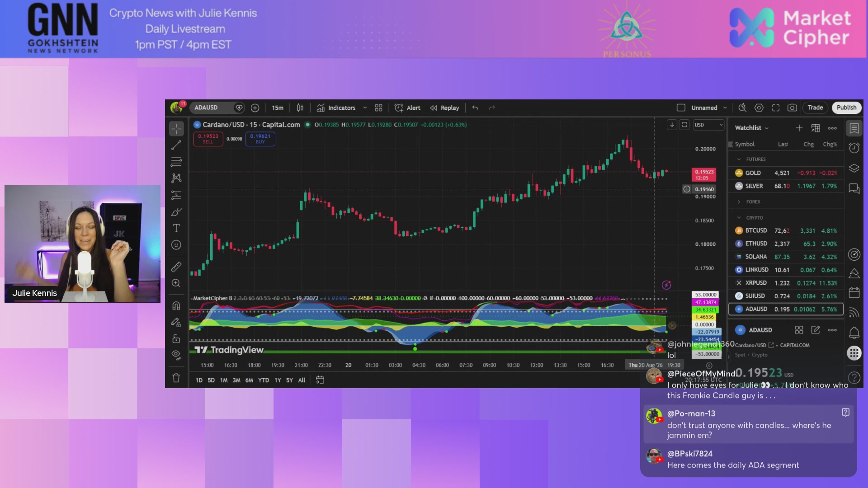
Task: Open USD currency selector
Action: 708,125
